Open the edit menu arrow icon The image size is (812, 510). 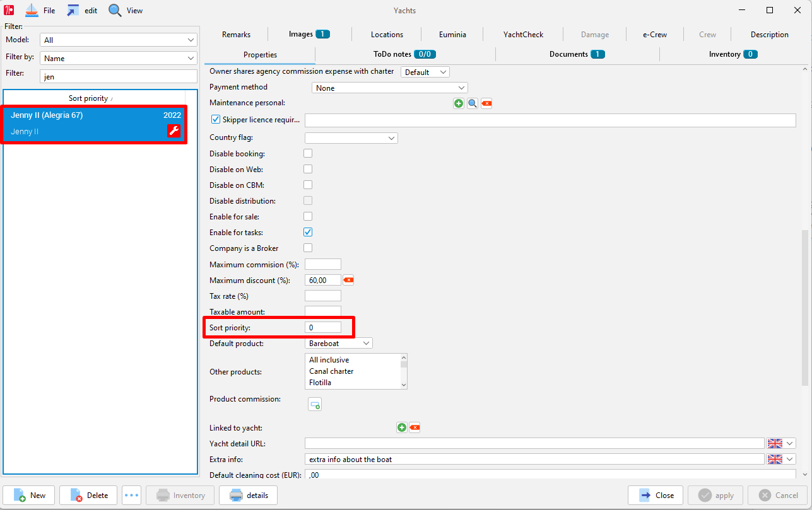[73, 10]
